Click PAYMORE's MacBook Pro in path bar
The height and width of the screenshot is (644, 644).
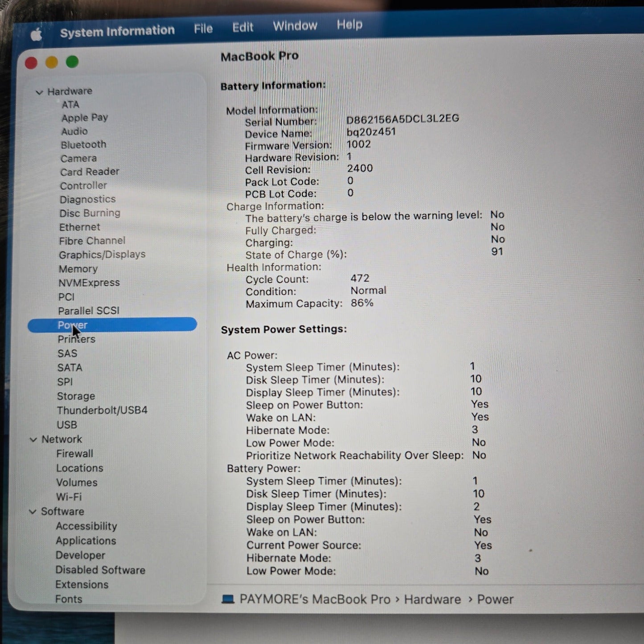click(315, 599)
